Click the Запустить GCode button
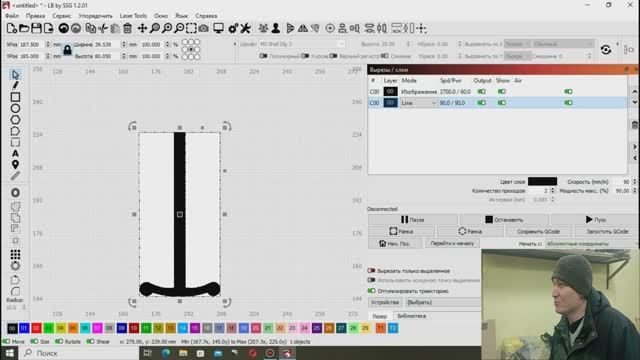 point(607,231)
